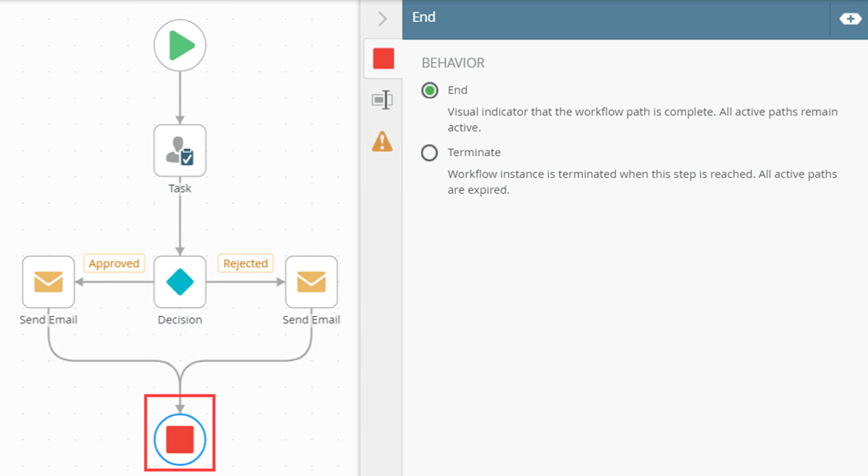Image resolution: width=868 pixels, height=476 pixels.
Task: Click the 'Workflow instance is terminated' description
Action: (x=642, y=182)
